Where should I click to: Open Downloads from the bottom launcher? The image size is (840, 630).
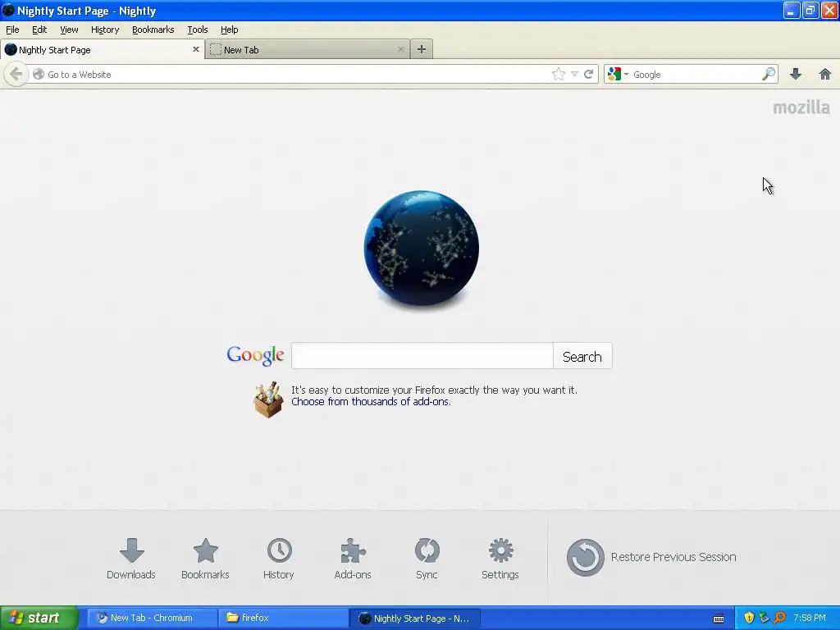131,559
